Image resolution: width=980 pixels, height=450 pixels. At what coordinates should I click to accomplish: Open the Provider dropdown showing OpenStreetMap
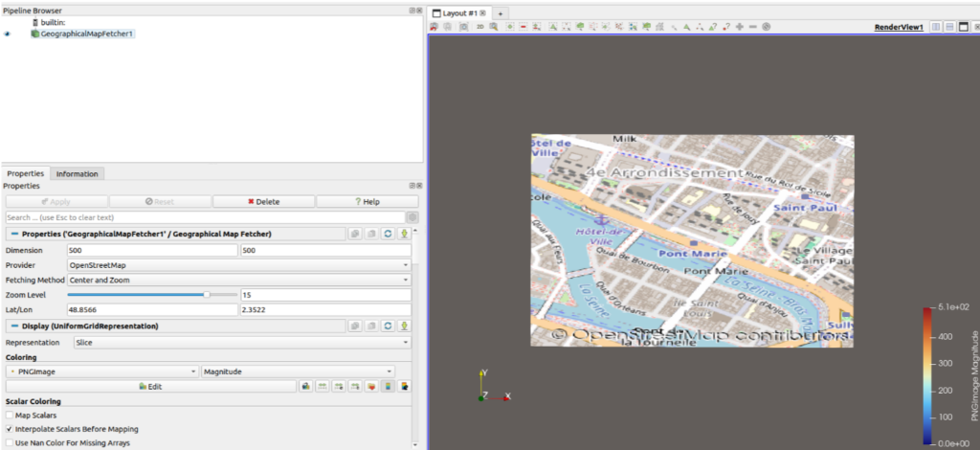239,264
